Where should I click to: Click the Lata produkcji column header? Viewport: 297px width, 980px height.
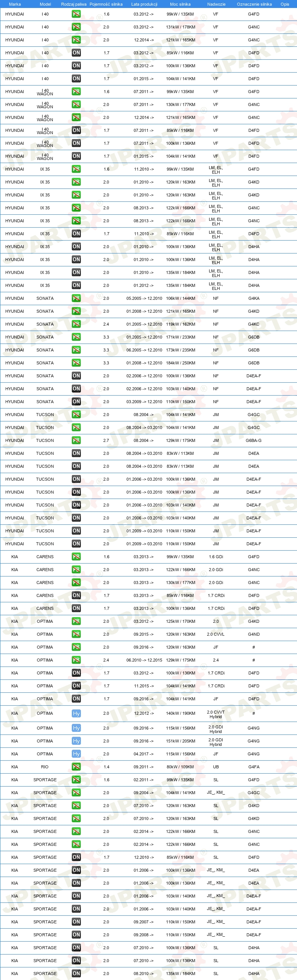(144, 4)
